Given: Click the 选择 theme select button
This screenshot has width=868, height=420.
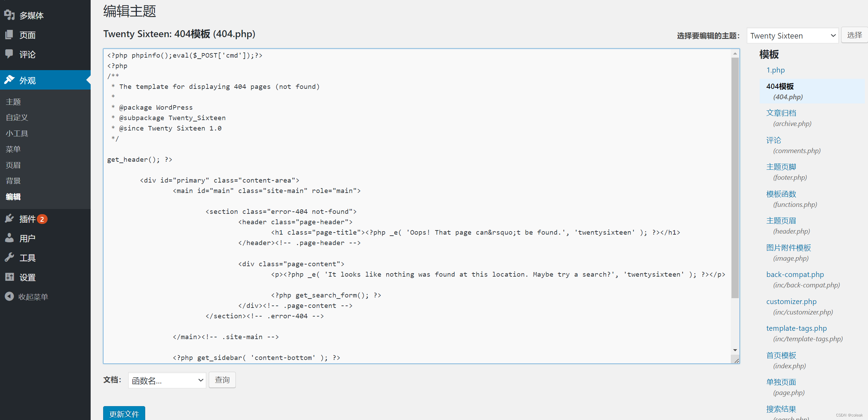Looking at the screenshot, I should click(x=855, y=35).
